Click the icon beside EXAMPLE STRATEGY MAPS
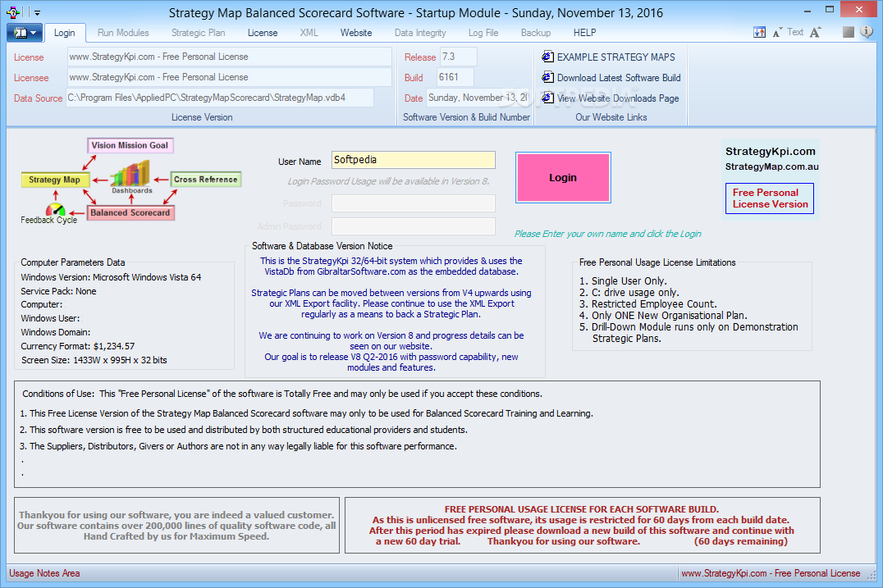The height and width of the screenshot is (588, 883). (x=547, y=57)
